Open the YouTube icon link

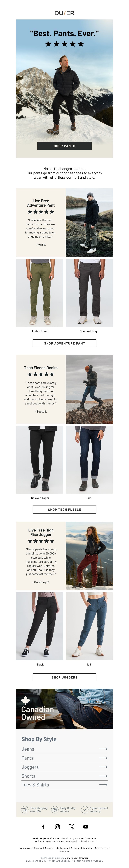86,826
